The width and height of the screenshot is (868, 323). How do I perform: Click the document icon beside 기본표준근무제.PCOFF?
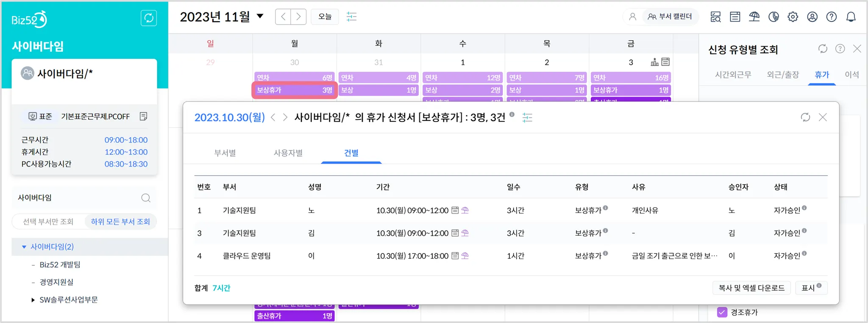point(144,116)
